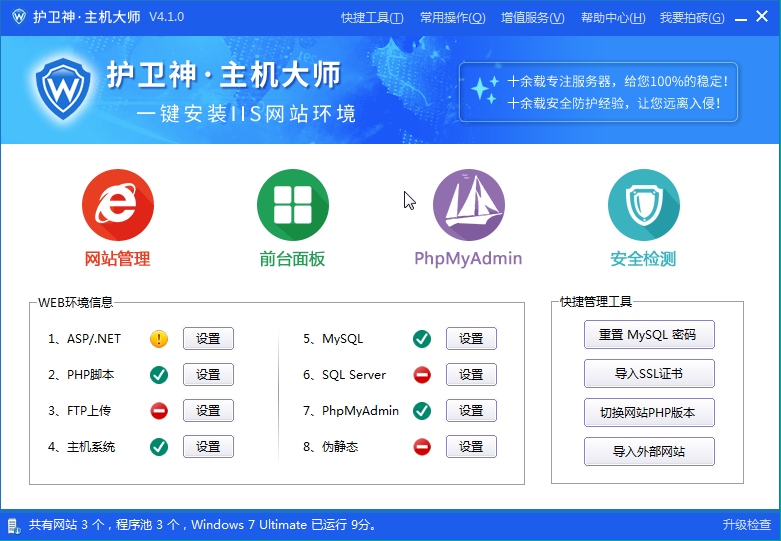The height and width of the screenshot is (541, 781).
Task: Click the 一键安装IIS网站环境 banner subtitle
Action: point(246,114)
